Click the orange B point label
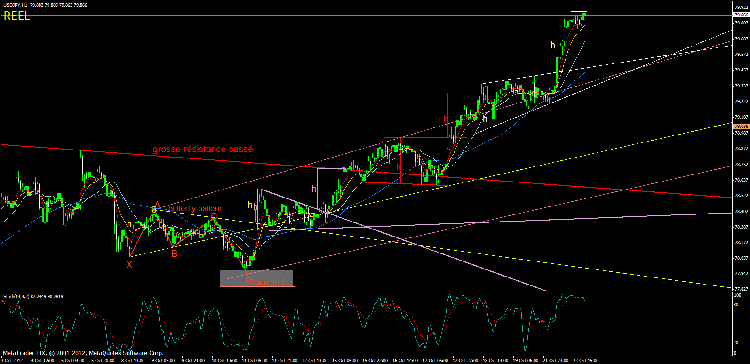 pyautogui.click(x=175, y=254)
